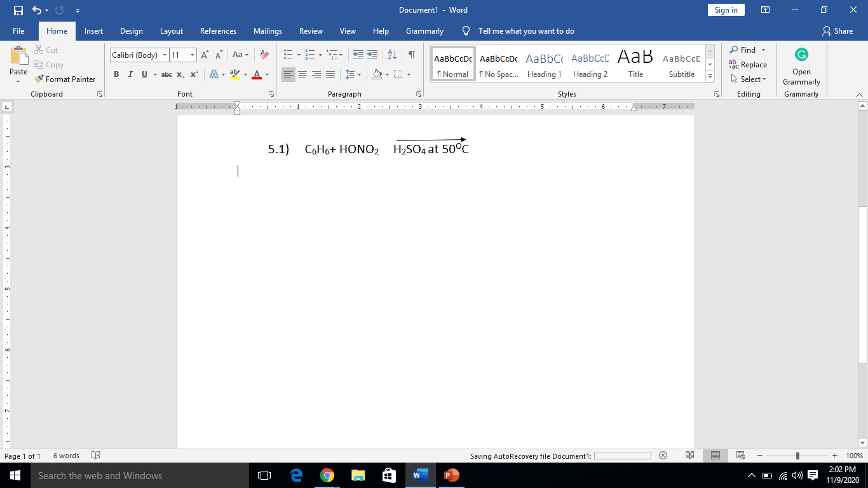Open the Font dropdown showing Calibri
Image resolution: width=868 pixels, height=488 pixels.
point(164,55)
